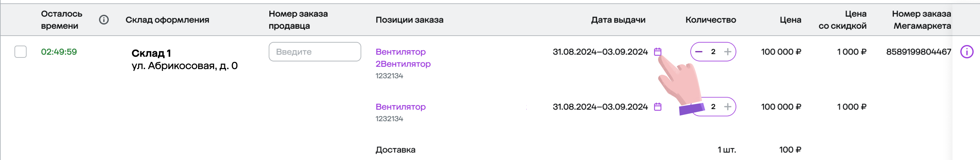Open calendar icon for first Вентилятор date

(x=658, y=52)
